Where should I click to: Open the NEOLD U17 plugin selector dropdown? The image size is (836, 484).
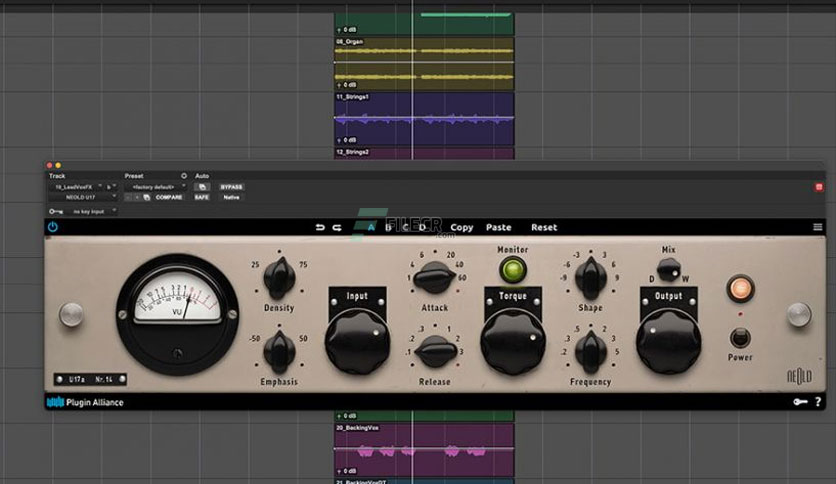point(83,197)
